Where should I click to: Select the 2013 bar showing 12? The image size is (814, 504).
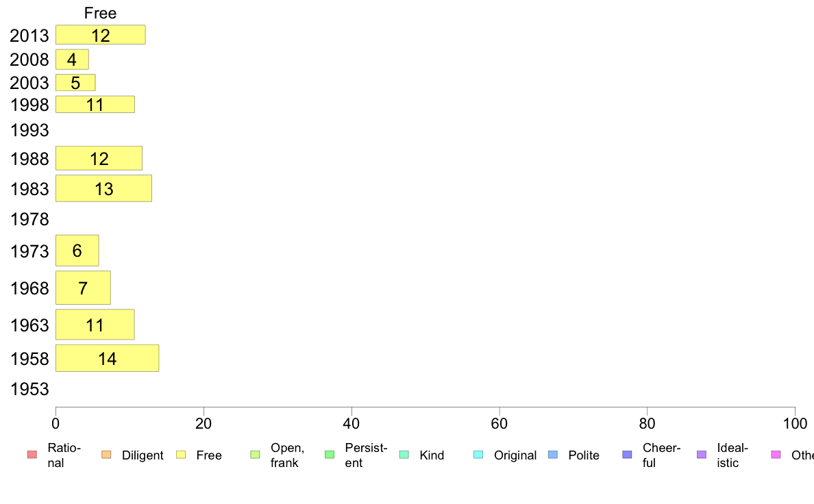[101, 35]
